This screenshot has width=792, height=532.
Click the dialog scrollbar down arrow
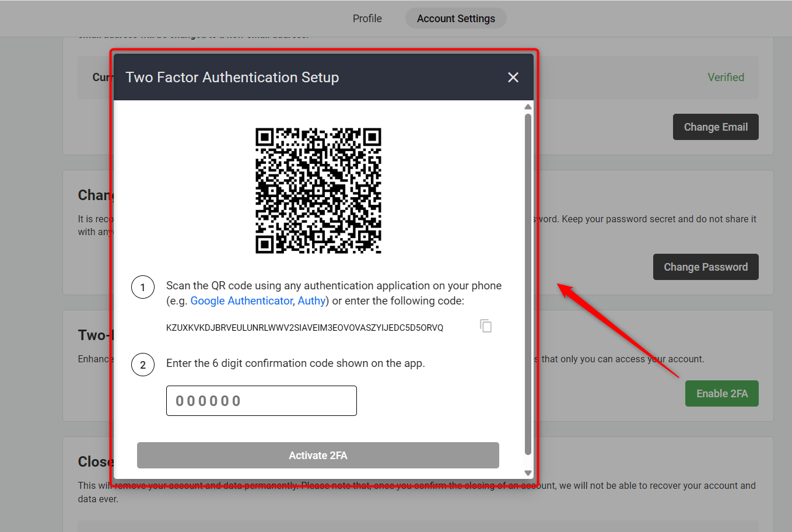pyautogui.click(x=528, y=473)
